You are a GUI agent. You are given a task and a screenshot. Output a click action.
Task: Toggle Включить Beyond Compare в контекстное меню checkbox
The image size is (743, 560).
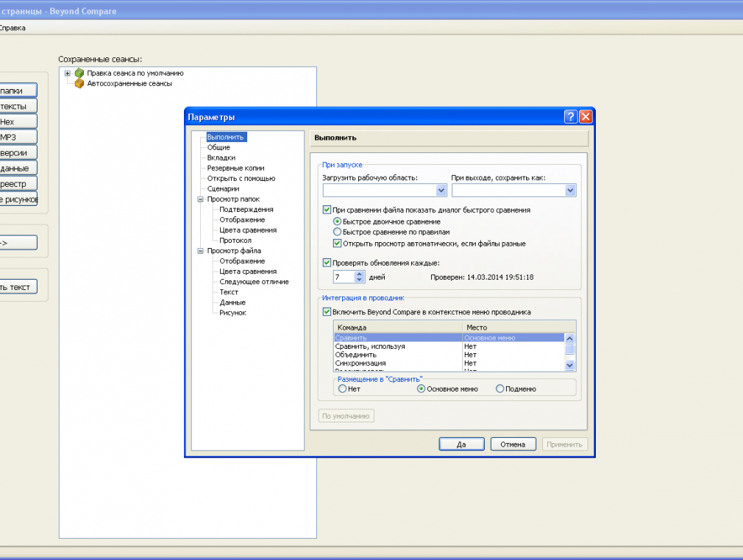[x=327, y=311]
